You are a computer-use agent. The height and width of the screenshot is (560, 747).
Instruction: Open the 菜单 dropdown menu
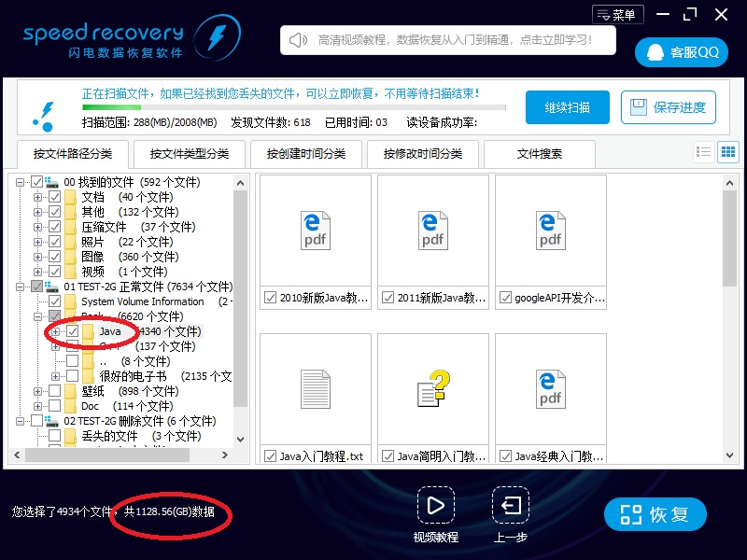point(617,14)
